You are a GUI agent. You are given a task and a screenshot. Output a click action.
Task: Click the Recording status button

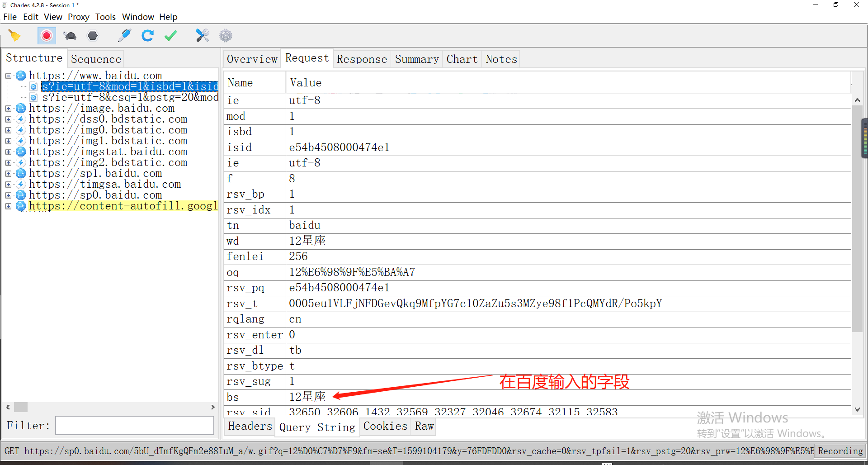click(840, 451)
